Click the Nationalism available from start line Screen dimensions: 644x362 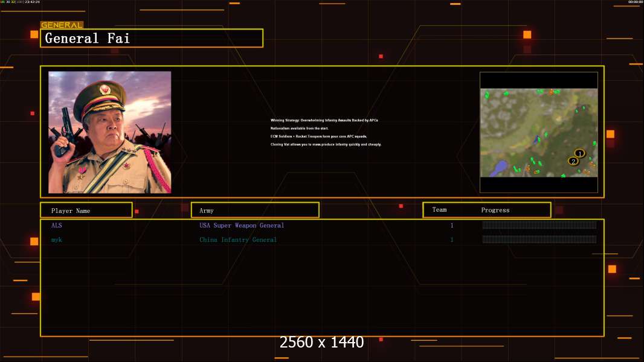(300, 129)
